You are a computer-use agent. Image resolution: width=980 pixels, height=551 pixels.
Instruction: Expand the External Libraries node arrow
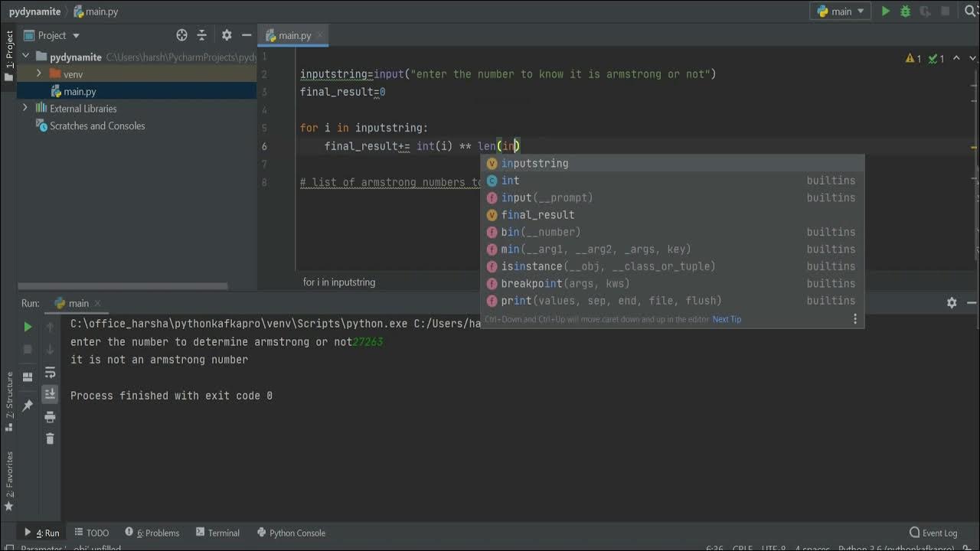25,108
